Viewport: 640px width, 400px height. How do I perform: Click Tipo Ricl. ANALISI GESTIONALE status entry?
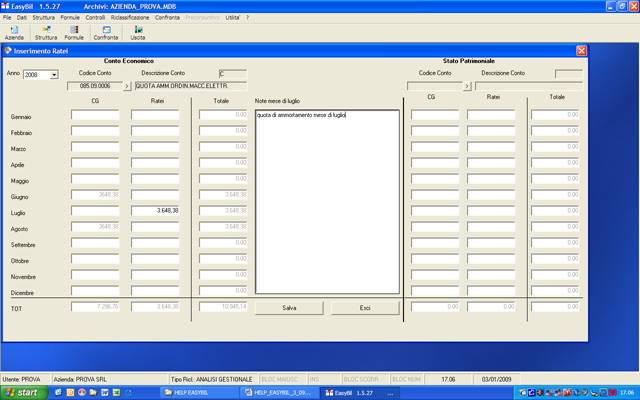point(213,379)
